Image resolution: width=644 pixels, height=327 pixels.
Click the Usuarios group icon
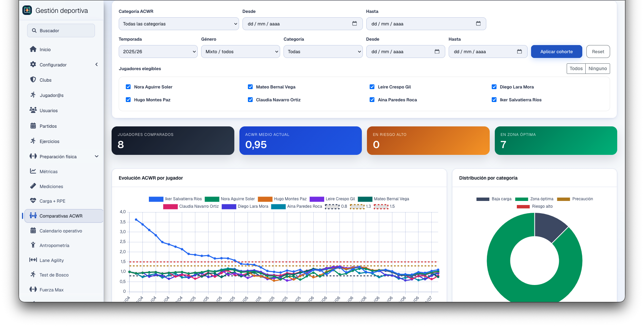tap(33, 110)
